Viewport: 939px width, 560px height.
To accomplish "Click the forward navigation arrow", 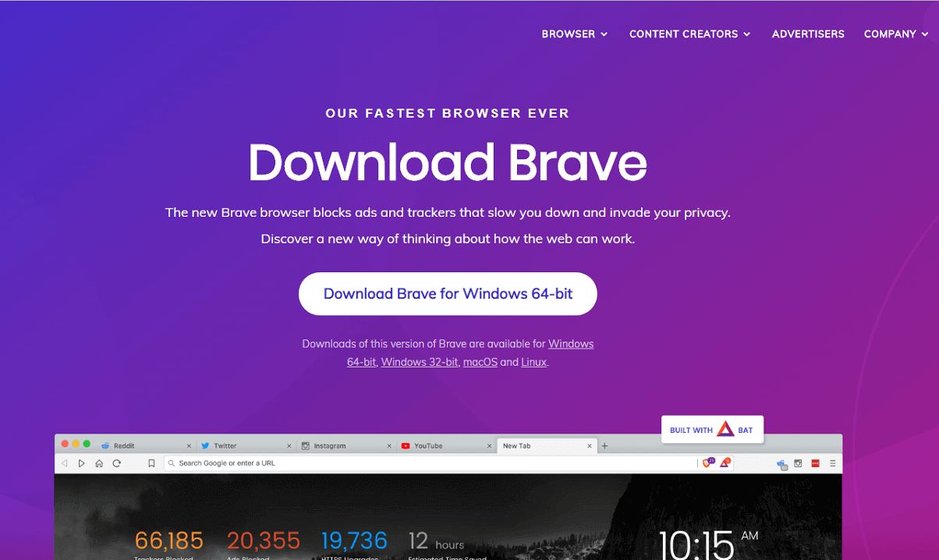I will 81,463.
